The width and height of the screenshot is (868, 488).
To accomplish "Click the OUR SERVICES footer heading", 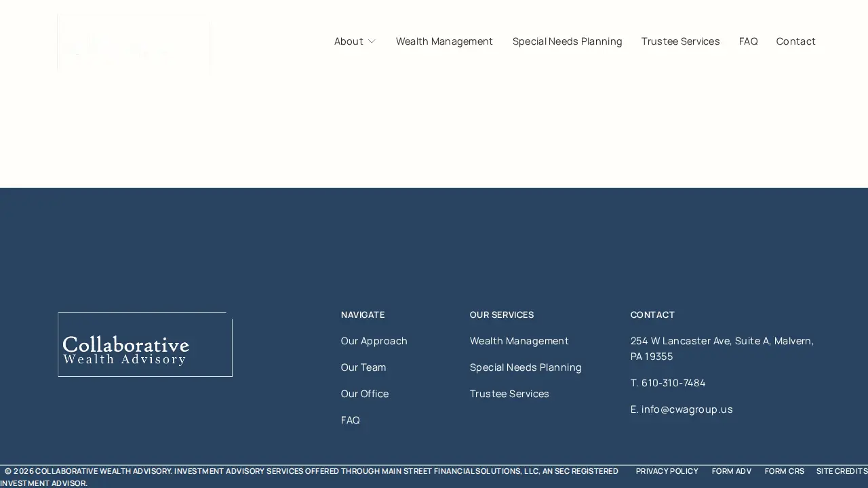I will [502, 314].
